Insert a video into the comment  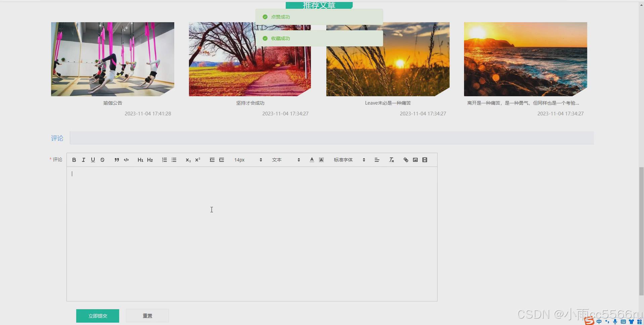point(424,160)
